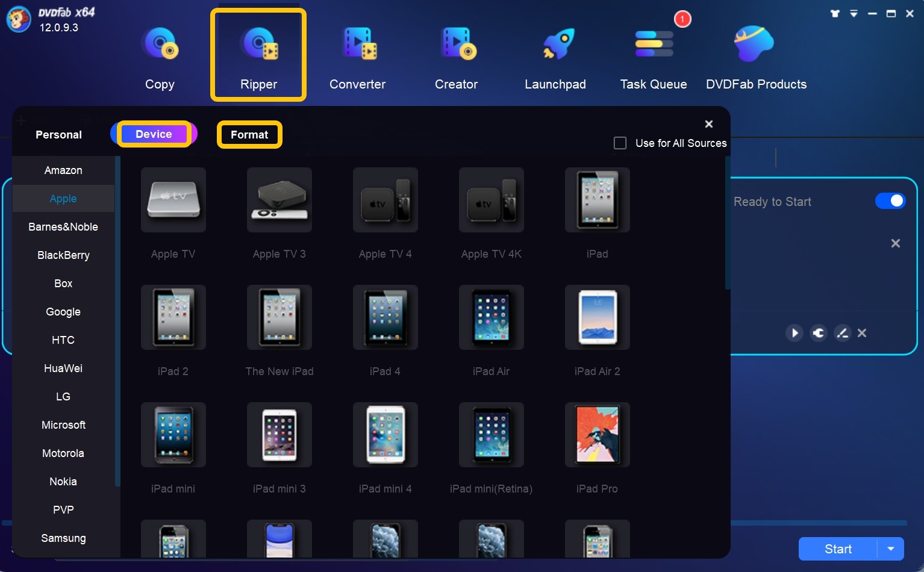Viewport: 924px width, 572px height.
Task: Open the advanced settings wrench icon
Action: [x=819, y=333]
